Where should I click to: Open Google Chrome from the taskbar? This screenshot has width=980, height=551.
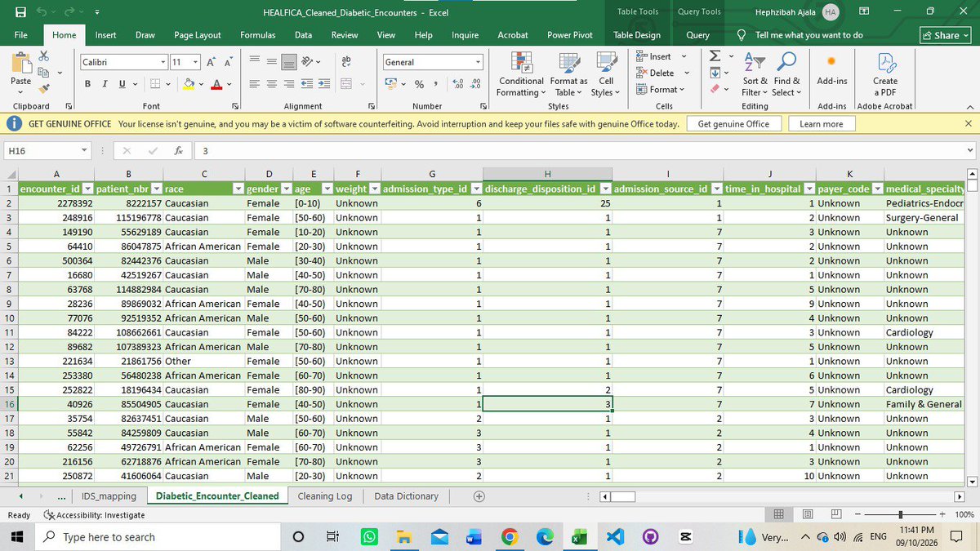click(510, 536)
